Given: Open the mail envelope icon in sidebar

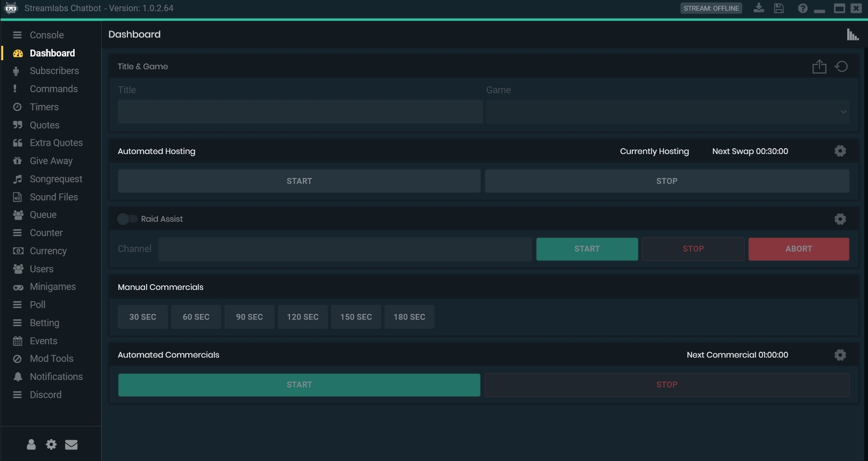Looking at the screenshot, I should [71, 444].
